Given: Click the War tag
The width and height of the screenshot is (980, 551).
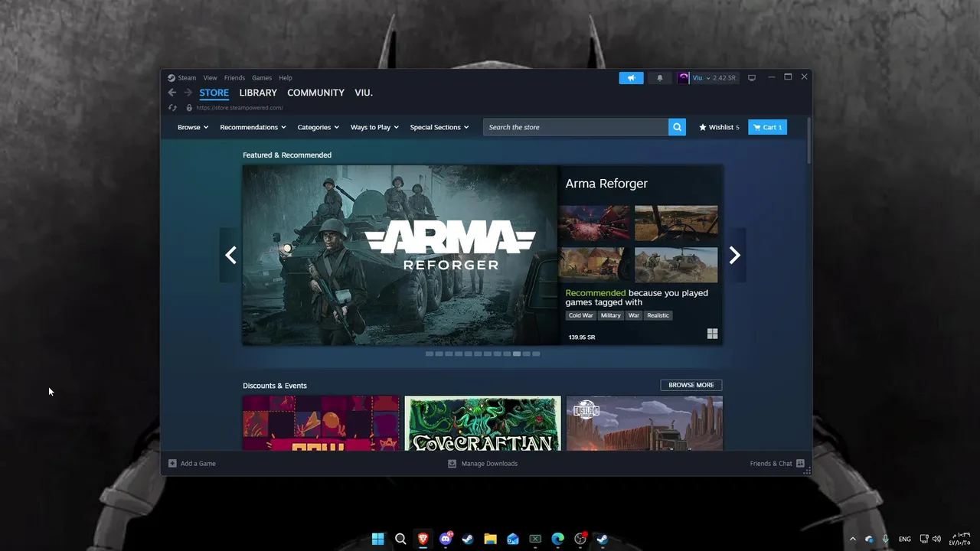Looking at the screenshot, I should [634, 315].
